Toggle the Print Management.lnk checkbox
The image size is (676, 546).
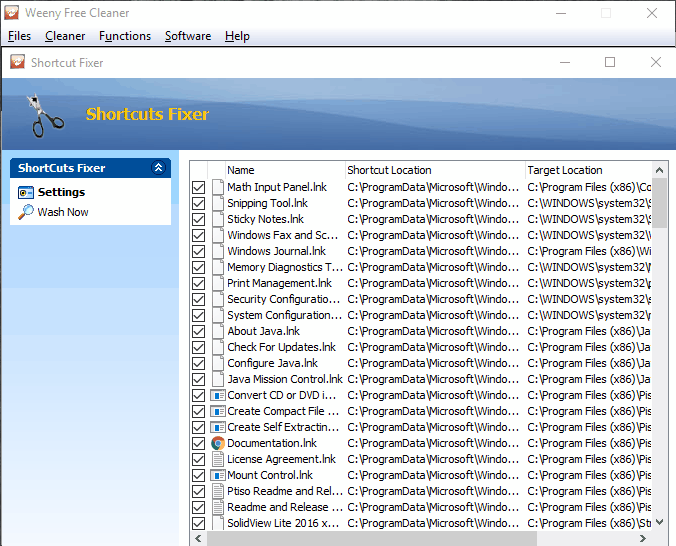click(x=198, y=283)
